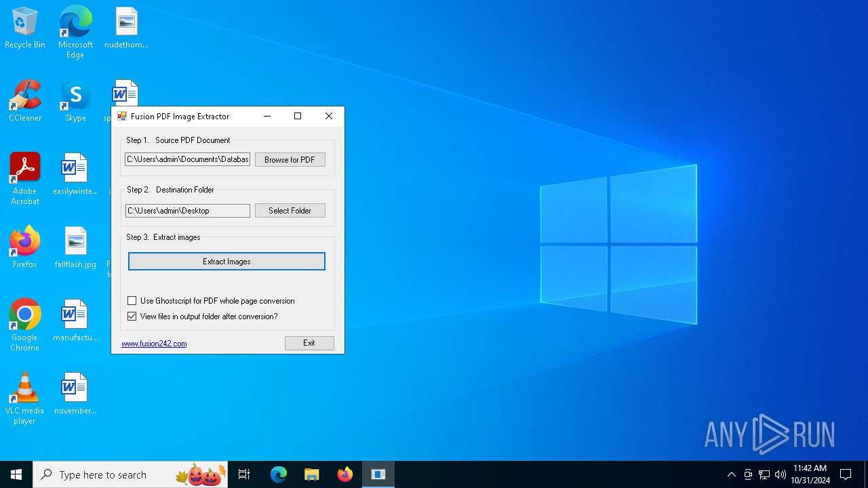This screenshot has width=868, height=488.
Task: Click the Fusion PDF Image Extractor title icon
Action: (122, 116)
